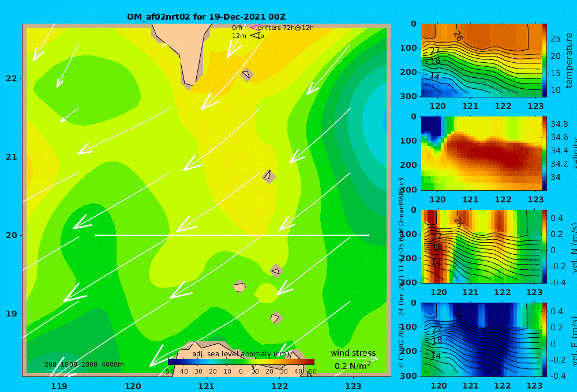Click the cyan low-anomaly eddy at map's east
This screenshot has height=392, width=577.
click(373, 122)
